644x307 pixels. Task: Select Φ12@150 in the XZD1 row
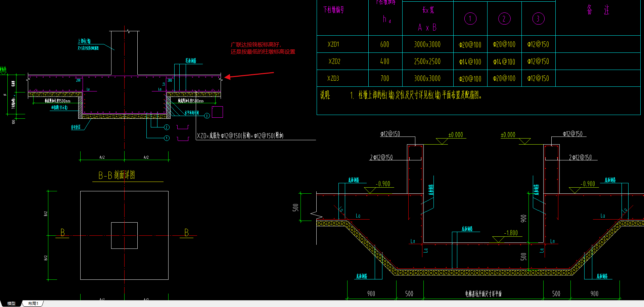[x=538, y=44]
